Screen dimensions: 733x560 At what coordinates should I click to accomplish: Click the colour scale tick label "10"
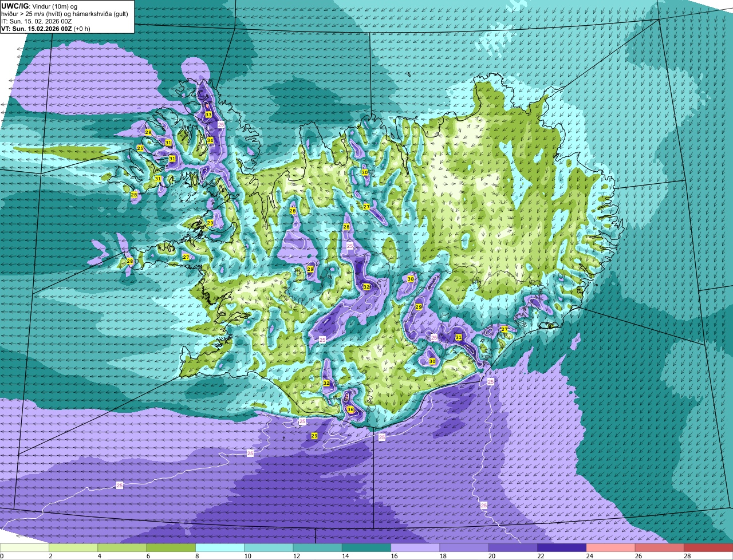coord(247,556)
